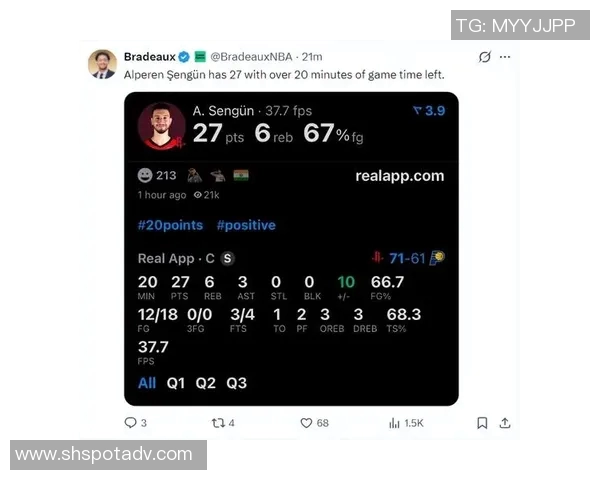Select the All stats tab
The width and height of the screenshot is (600, 480).
(x=147, y=383)
